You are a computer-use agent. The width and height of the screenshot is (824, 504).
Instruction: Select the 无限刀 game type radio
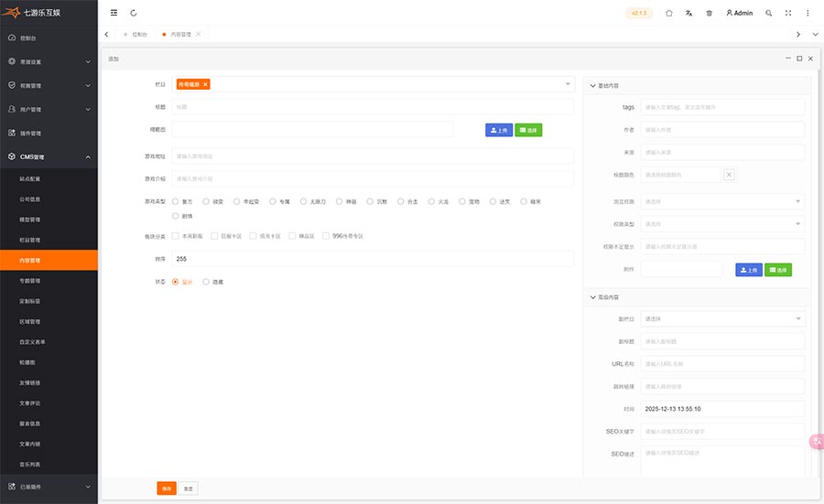[299, 201]
